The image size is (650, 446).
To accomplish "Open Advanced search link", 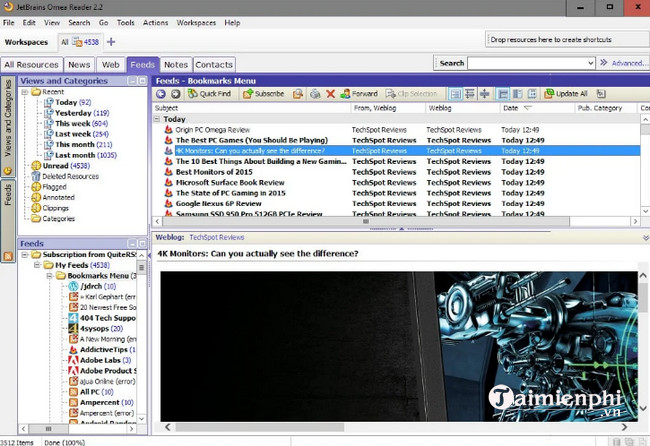I will (x=629, y=63).
